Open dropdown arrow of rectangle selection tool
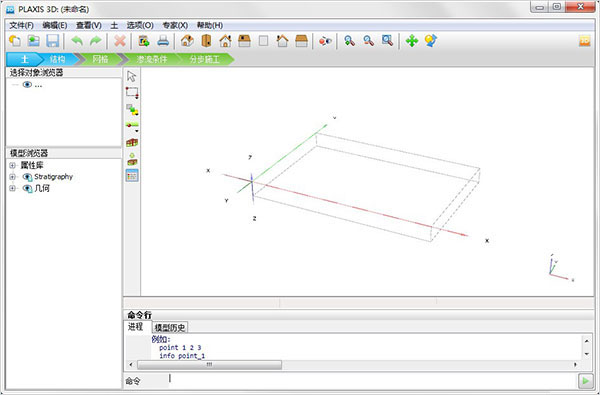The height and width of the screenshot is (395, 600). click(137, 98)
